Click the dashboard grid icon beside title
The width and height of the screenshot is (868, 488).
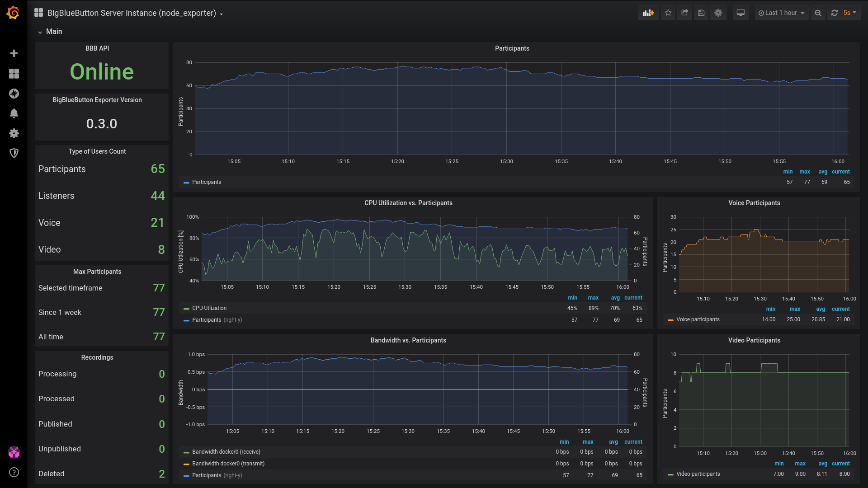click(39, 13)
